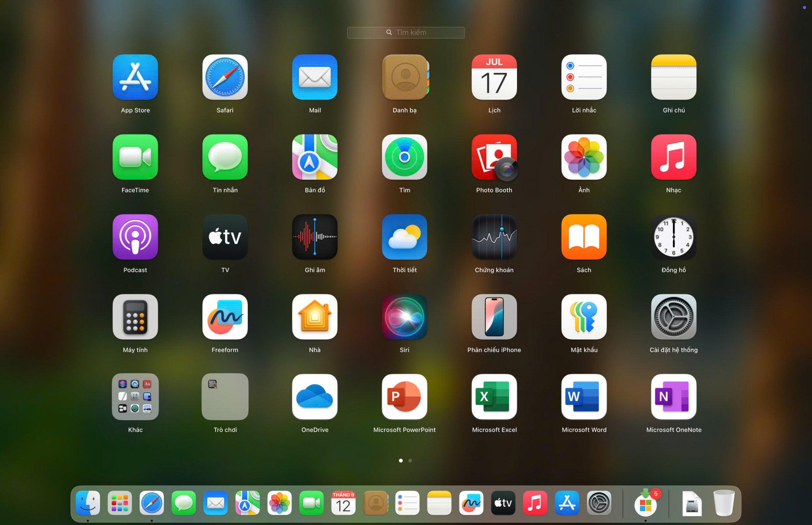Click Launchpad icon in the Dock
The width and height of the screenshot is (812, 525).
[x=120, y=503]
